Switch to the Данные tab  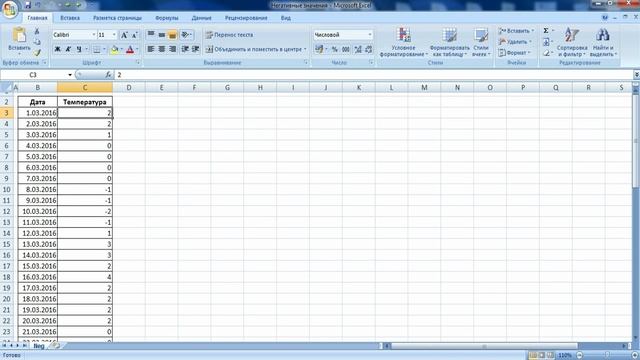[201, 18]
